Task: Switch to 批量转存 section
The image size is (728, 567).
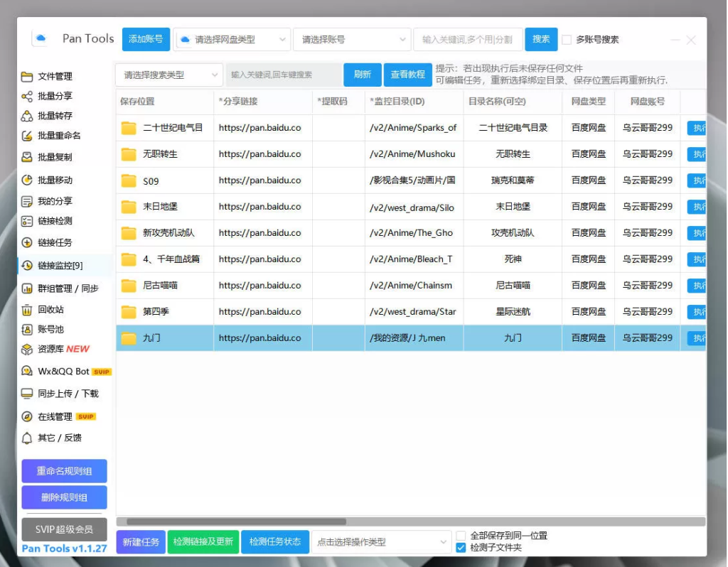Action: tap(55, 116)
